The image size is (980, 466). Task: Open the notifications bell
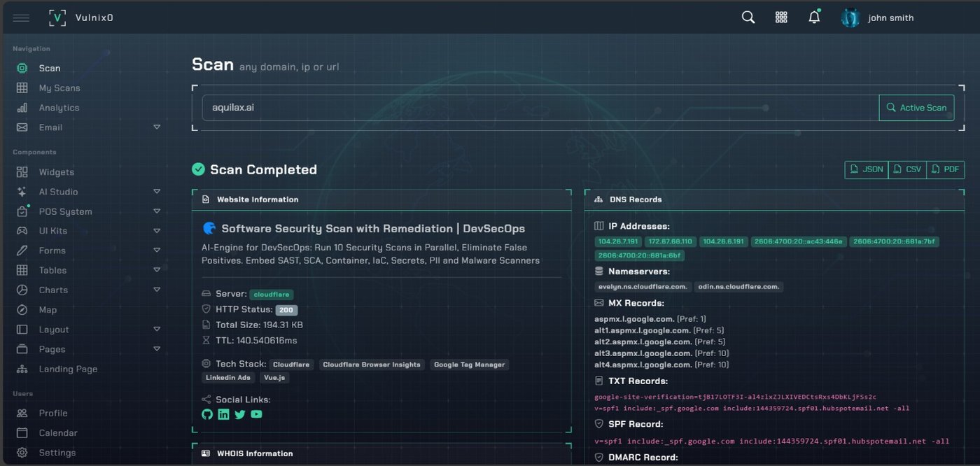coord(814,17)
